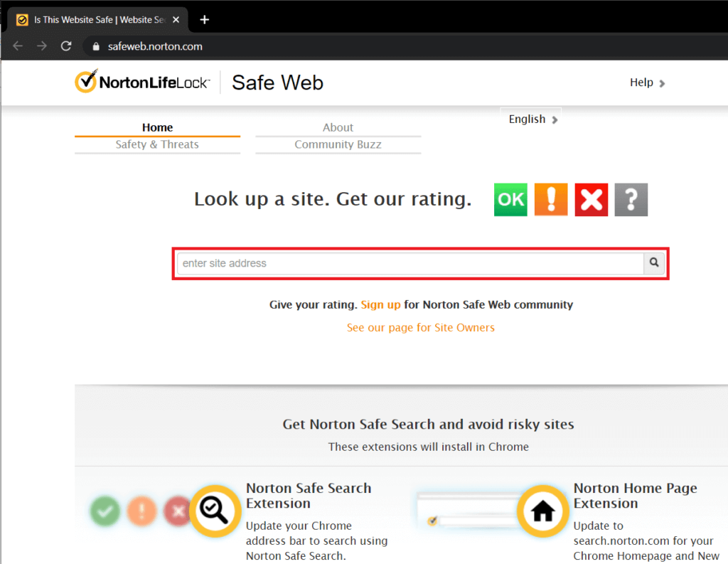Click the green OK rating icon
The width and height of the screenshot is (728, 564).
tap(510, 200)
